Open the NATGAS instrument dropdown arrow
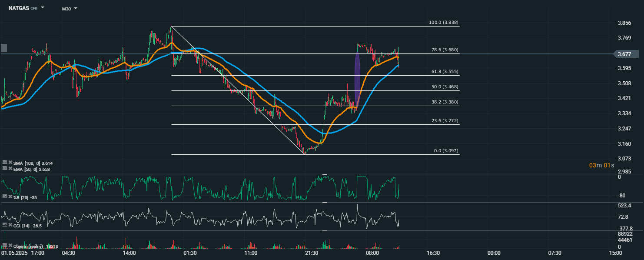The height and width of the screenshot is (260, 644). [43, 8]
